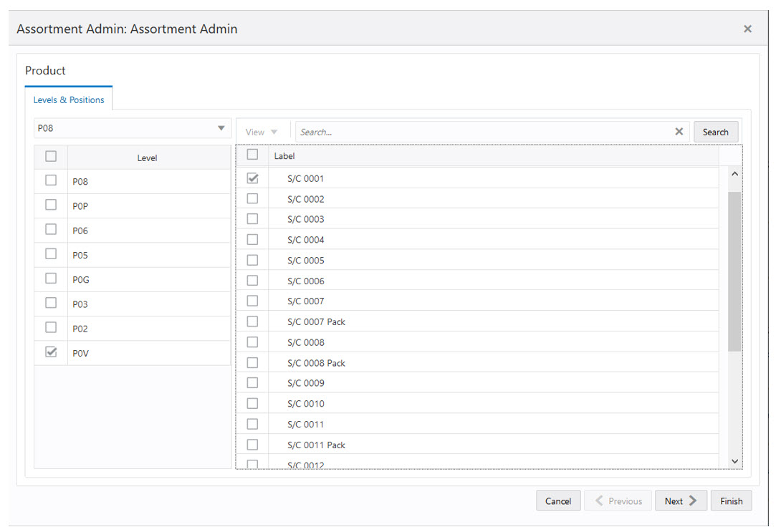
Task: Check the S/C 0005 checkbox
Action: (x=252, y=260)
